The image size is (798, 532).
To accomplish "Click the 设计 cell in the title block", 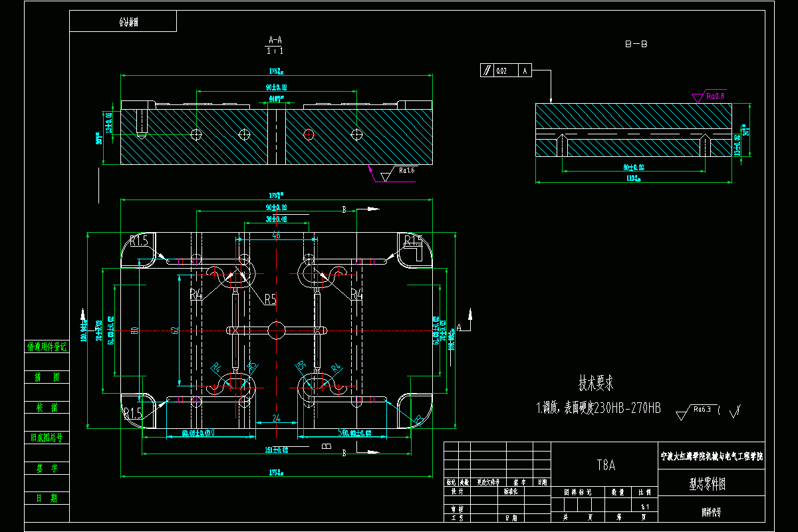I will (456, 492).
